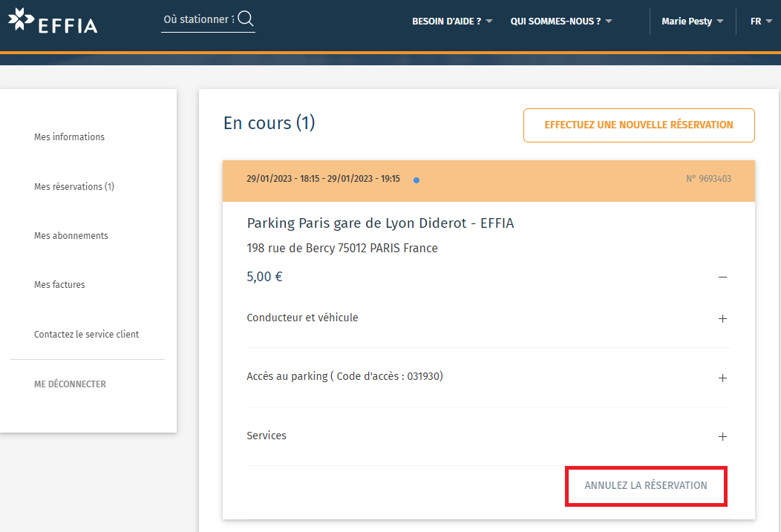Click address 198 rue de Bercy
Image resolution: width=781 pixels, height=532 pixels.
tap(342, 248)
